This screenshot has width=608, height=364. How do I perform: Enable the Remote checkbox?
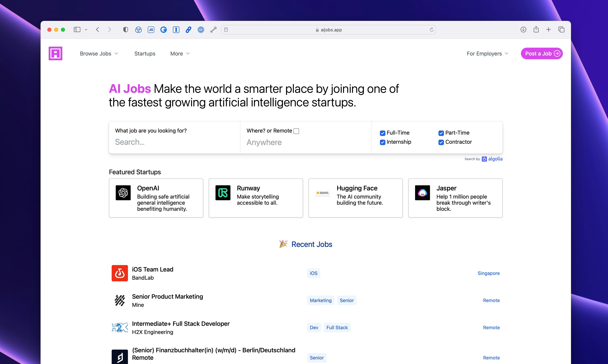click(296, 131)
